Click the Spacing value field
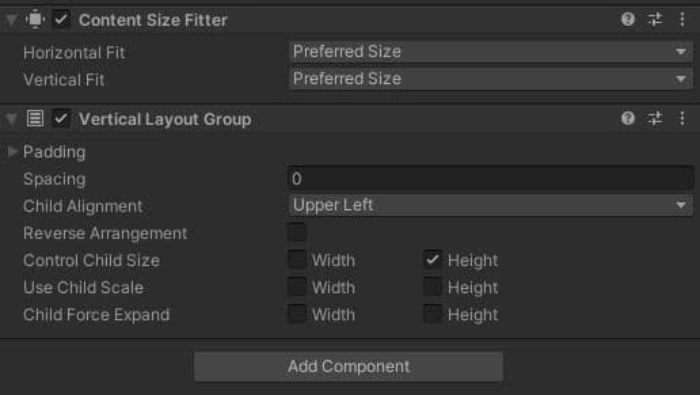 (x=491, y=179)
